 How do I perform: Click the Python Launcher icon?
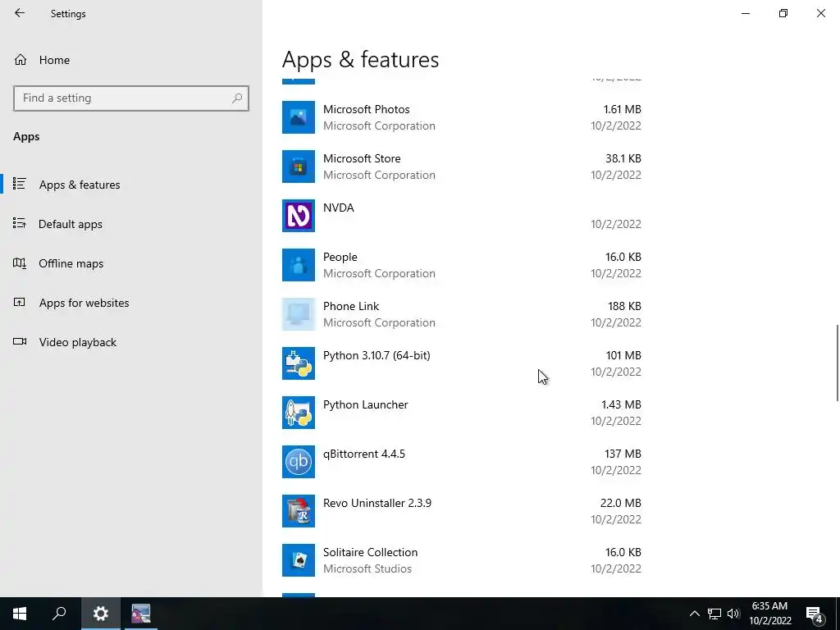pos(299,413)
